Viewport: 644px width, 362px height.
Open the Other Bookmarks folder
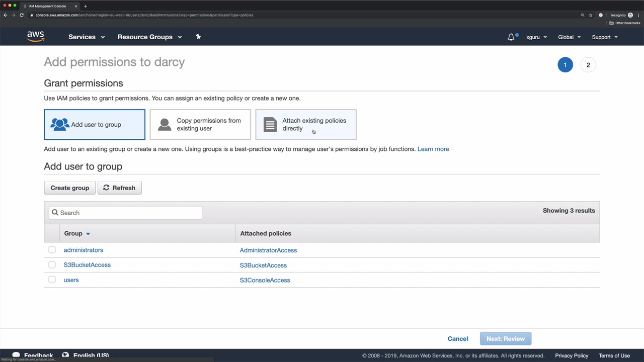pyautogui.click(x=625, y=23)
